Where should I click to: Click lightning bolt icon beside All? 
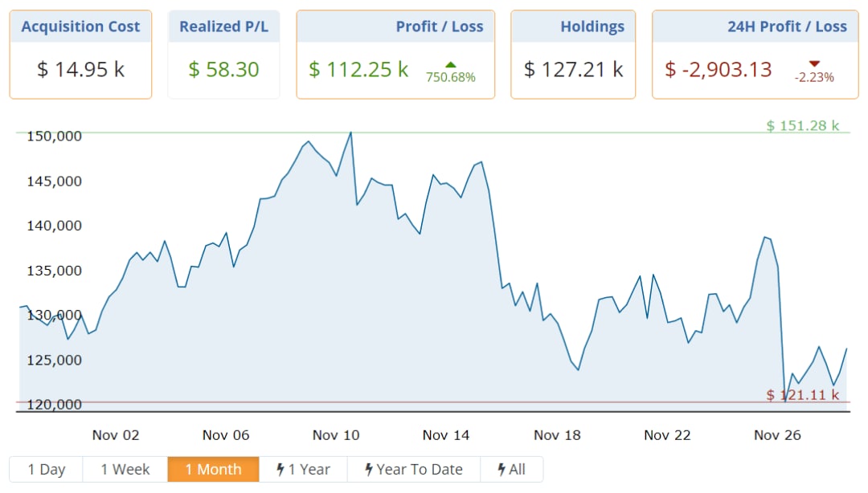[x=502, y=470]
